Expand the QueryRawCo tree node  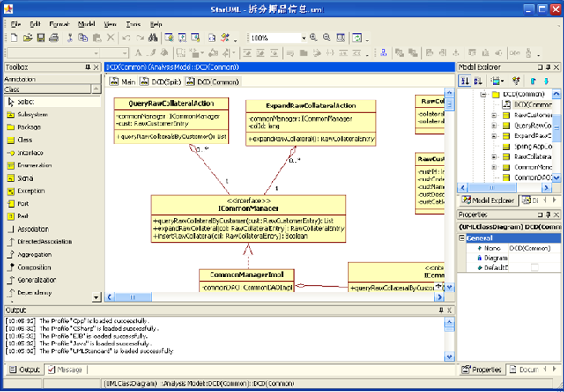click(x=494, y=125)
